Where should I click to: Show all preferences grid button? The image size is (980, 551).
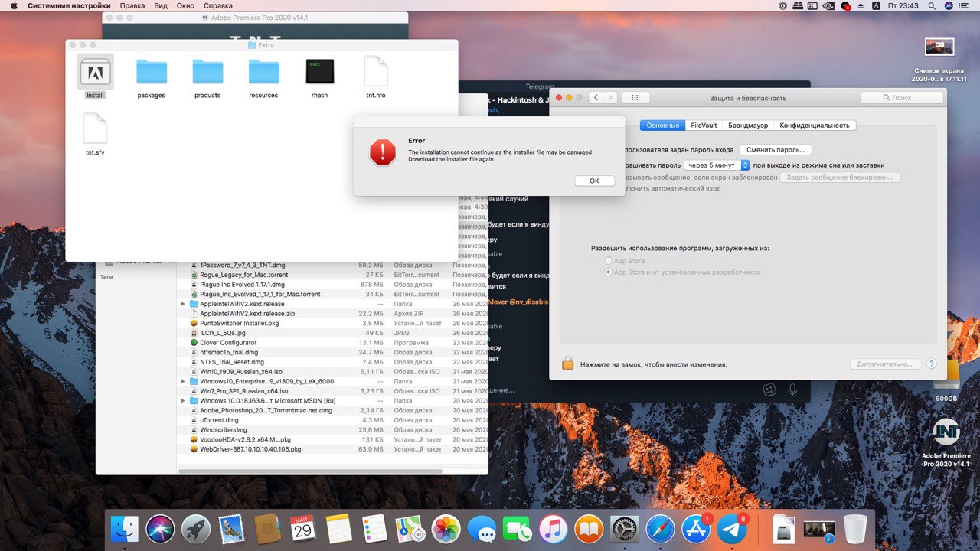pos(636,97)
